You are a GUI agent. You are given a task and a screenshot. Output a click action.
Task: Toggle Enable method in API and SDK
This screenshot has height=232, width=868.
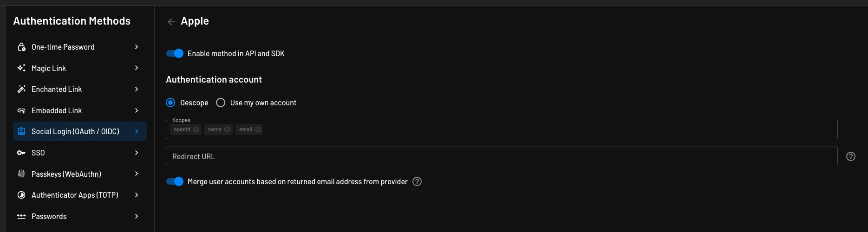tap(175, 53)
